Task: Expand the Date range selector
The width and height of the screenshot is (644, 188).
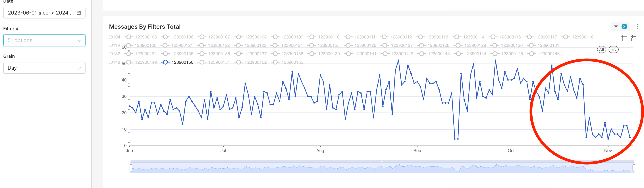Action: [x=44, y=13]
